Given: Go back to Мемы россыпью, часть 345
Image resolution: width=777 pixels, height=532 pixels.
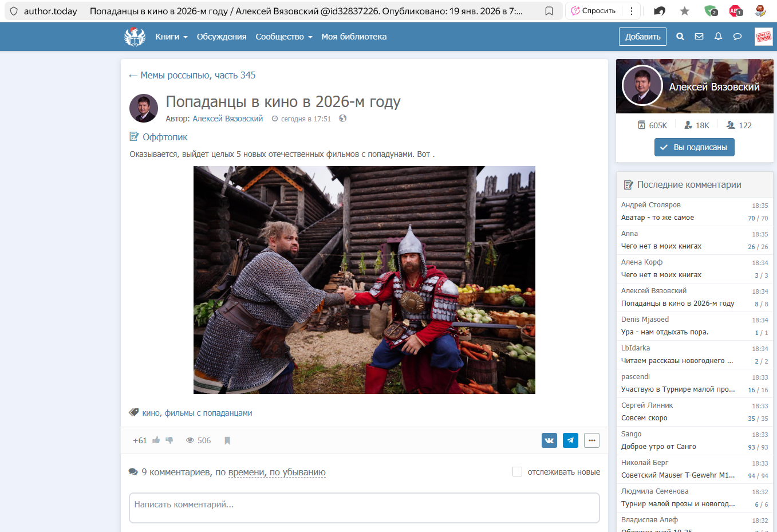Looking at the screenshot, I should coord(192,75).
